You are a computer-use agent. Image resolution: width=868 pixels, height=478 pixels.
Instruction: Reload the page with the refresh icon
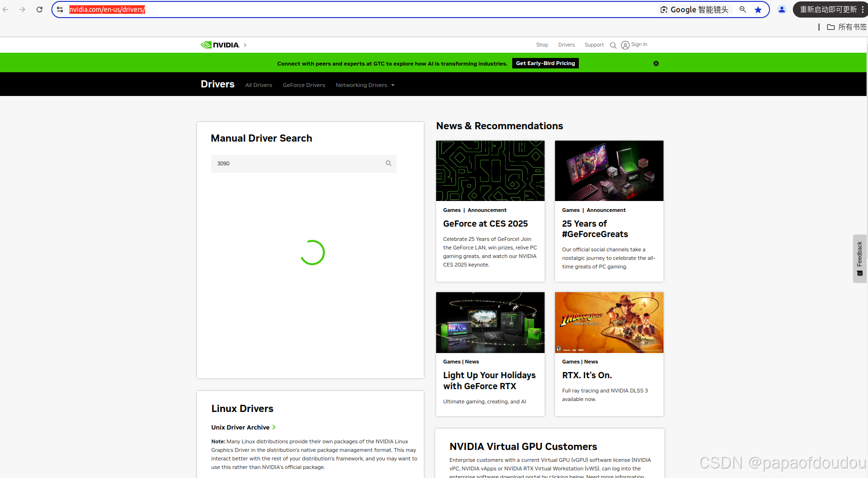click(x=39, y=10)
